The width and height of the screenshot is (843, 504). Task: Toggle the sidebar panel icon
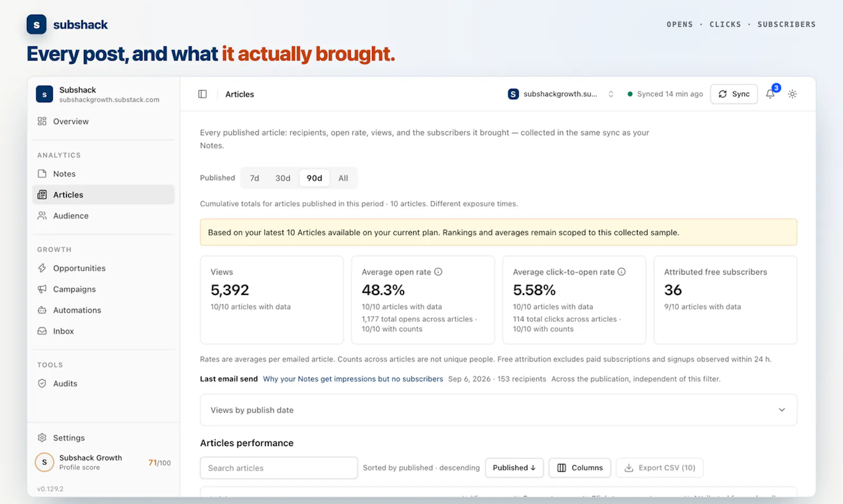[202, 94]
